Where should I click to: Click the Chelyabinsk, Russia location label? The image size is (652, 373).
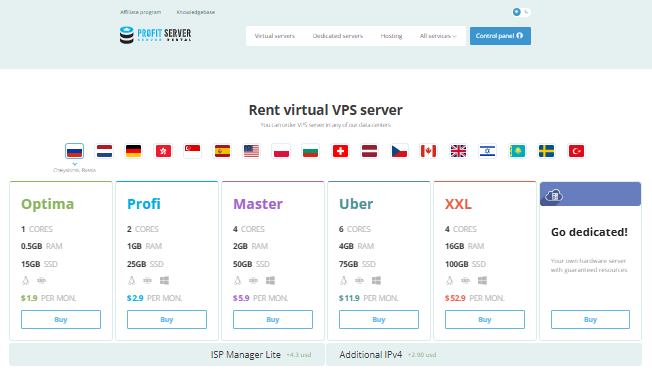pyautogui.click(x=74, y=170)
